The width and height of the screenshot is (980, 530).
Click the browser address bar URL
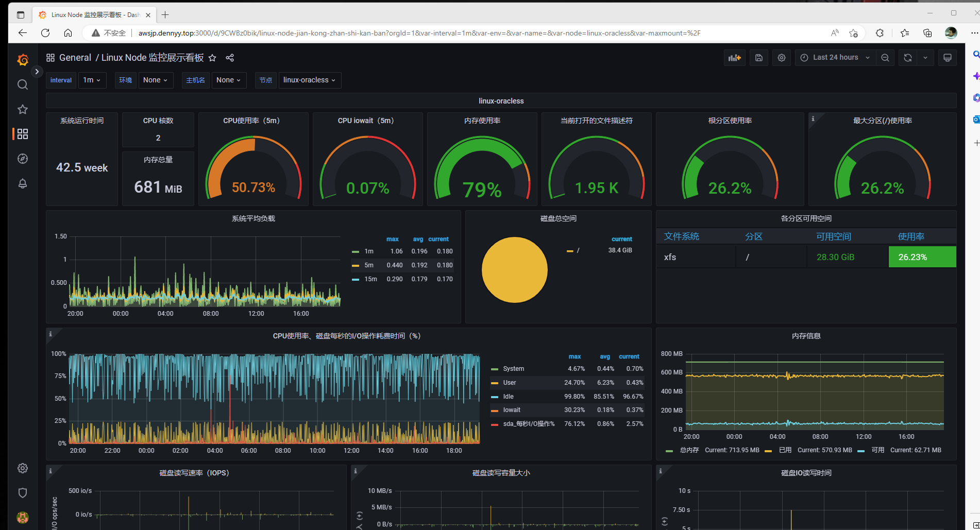(x=419, y=33)
